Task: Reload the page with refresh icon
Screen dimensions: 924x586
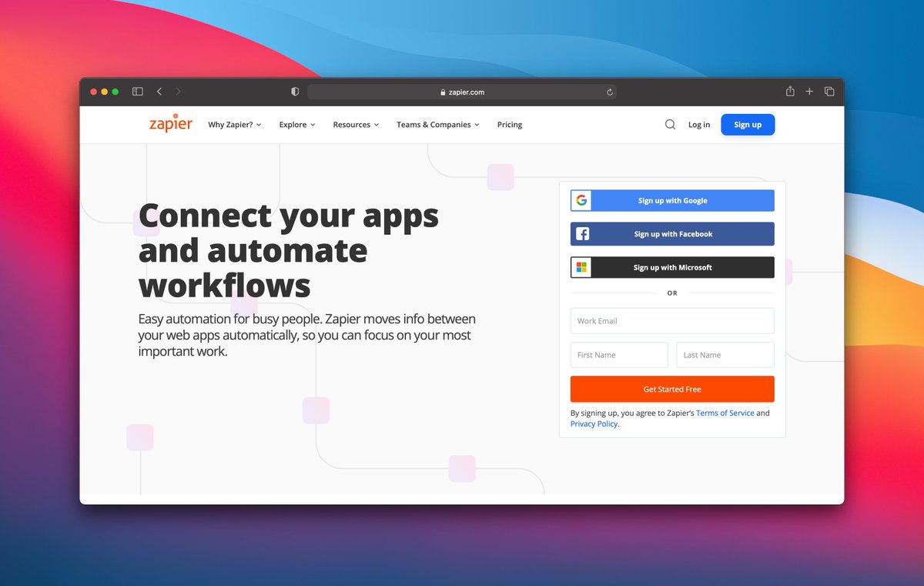Action: (610, 92)
